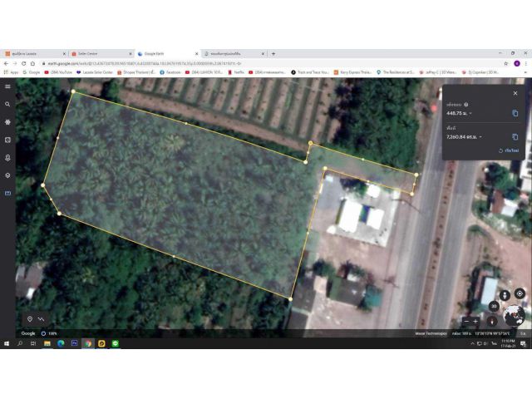The width and height of the screenshot is (532, 399).
Task: Click the globe view thumbnail
Action: (514, 316)
